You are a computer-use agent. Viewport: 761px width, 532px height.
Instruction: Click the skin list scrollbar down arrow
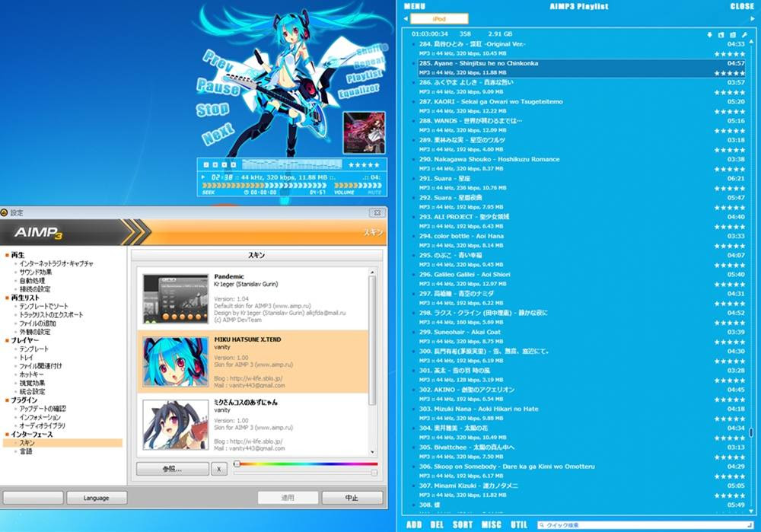click(372, 452)
